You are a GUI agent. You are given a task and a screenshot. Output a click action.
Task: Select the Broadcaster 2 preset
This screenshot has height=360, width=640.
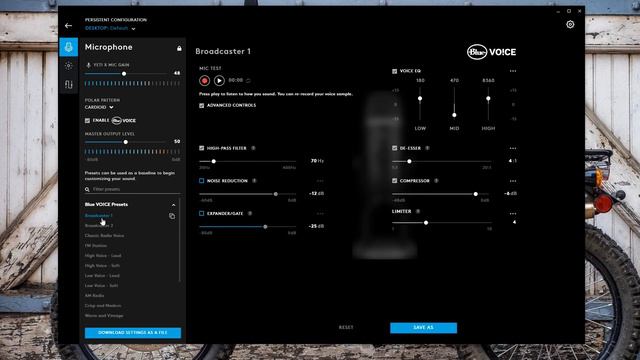[99, 225]
